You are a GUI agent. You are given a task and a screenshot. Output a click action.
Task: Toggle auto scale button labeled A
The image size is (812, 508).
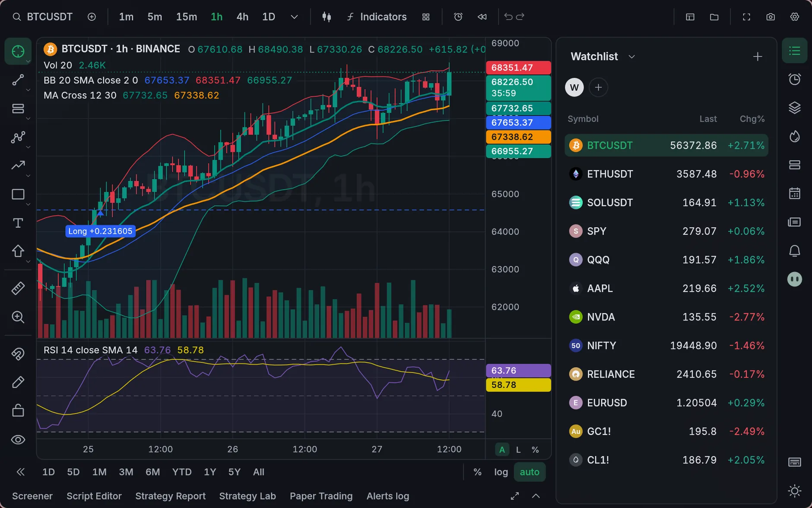(x=502, y=450)
